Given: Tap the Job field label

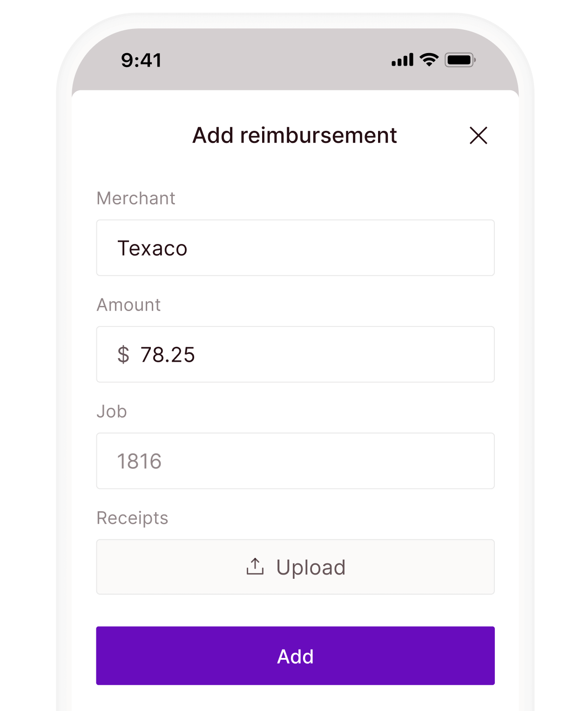Looking at the screenshot, I should click(x=112, y=412).
